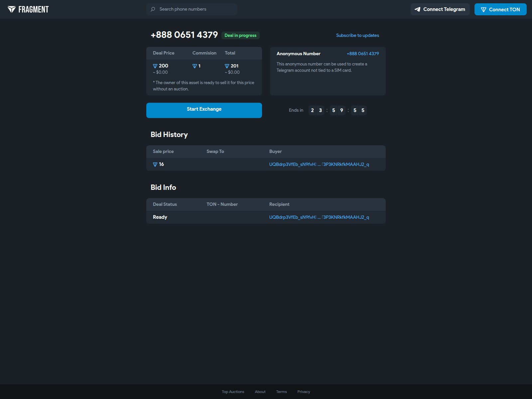The image size is (532, 399).
Task: Click the +888 0651 4379 number link
Action: (x=363, y=54)
